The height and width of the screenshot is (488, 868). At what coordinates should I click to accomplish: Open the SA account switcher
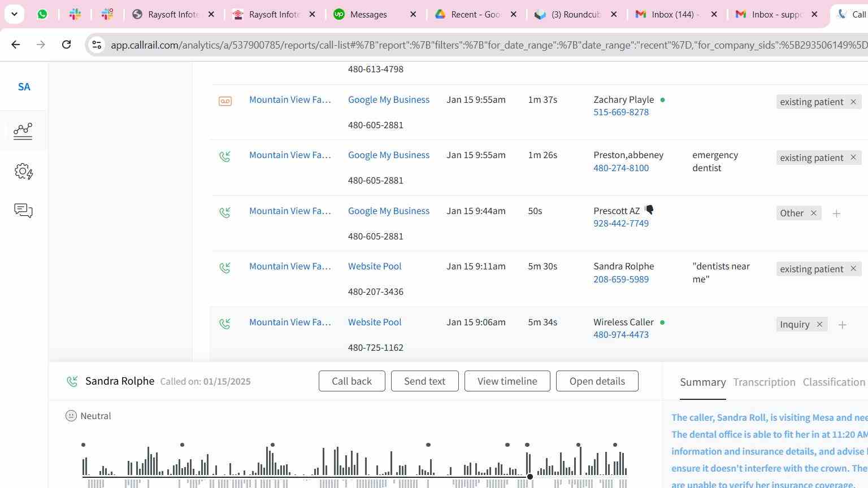(24, 87)
